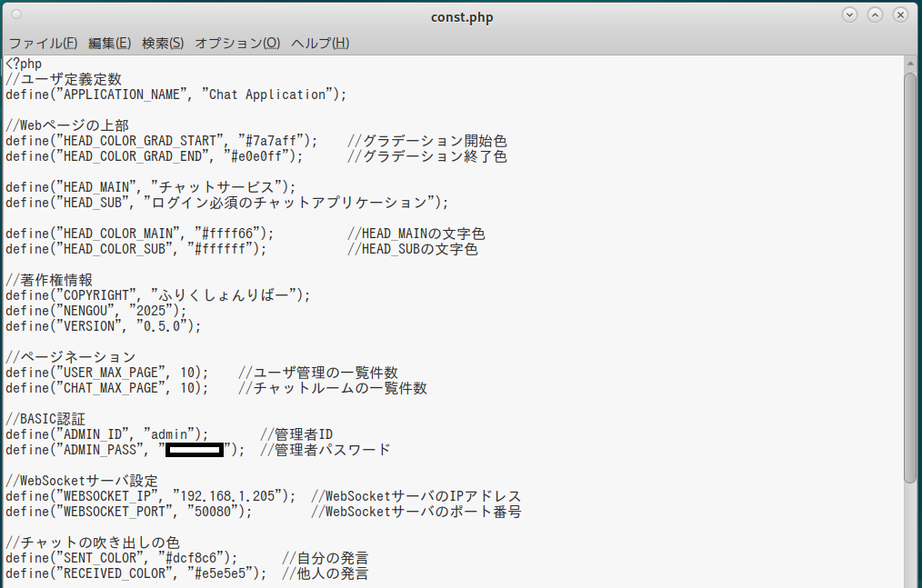Open the 検索(S) menu
The height and width of the screenshot is (588, 922).
[163, 43]
